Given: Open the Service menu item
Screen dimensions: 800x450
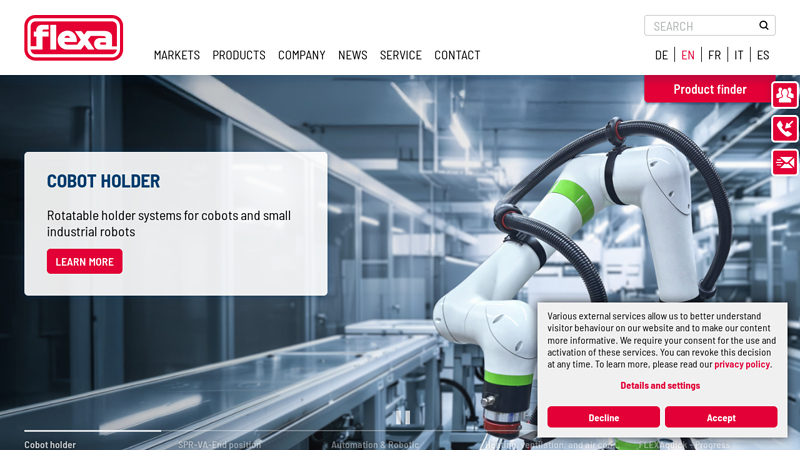Looking at the screenshot, I should coord(400,55).
